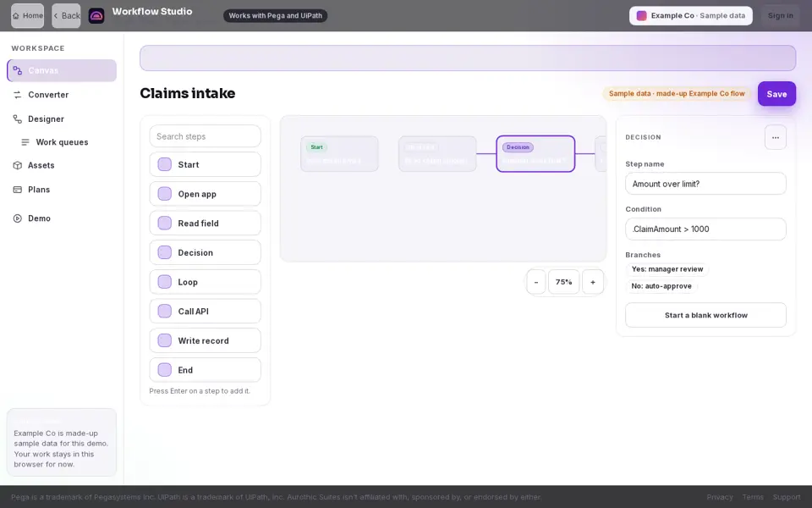Open the Workflow Studio logo icon
The height and width of the screenshot is (508, 812).
96,15
